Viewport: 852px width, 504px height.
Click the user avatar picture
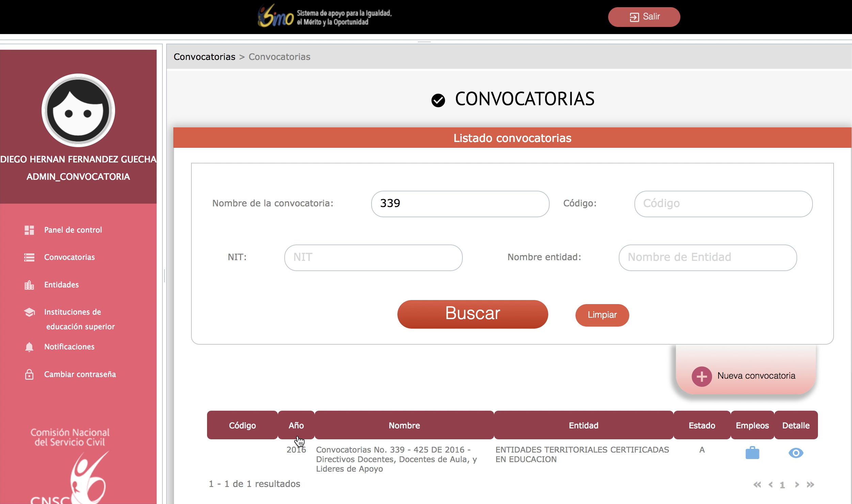point(78,111)
